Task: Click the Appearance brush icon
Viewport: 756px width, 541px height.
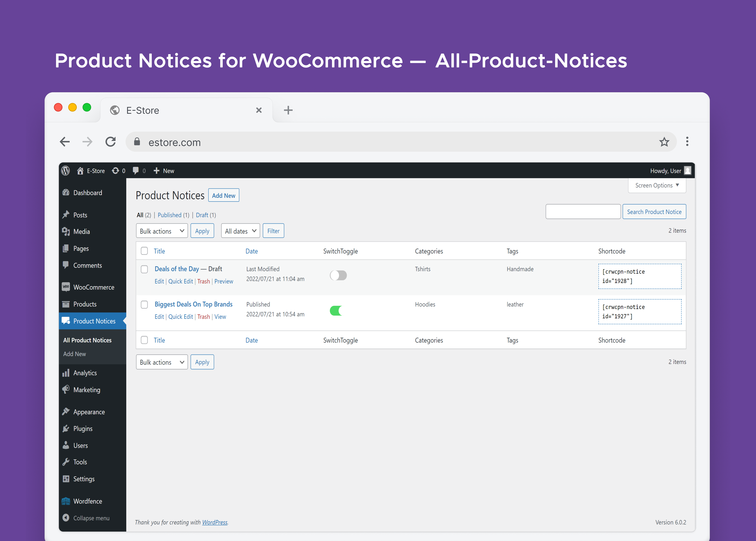Action: 66,412
